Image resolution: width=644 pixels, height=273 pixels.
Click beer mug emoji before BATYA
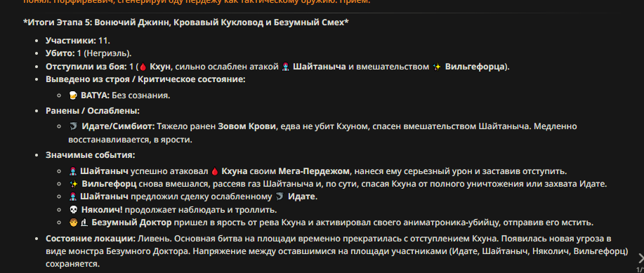point(73,95)
